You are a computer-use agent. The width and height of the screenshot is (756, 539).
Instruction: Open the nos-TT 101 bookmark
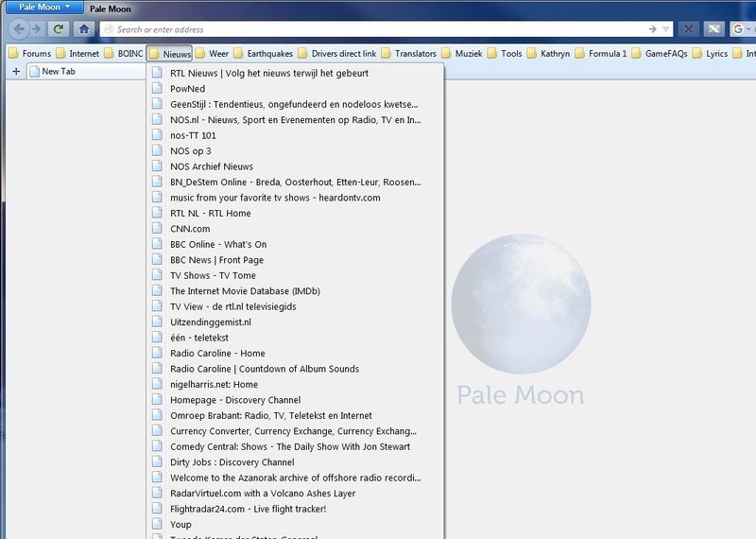click(x=295, y=135)
